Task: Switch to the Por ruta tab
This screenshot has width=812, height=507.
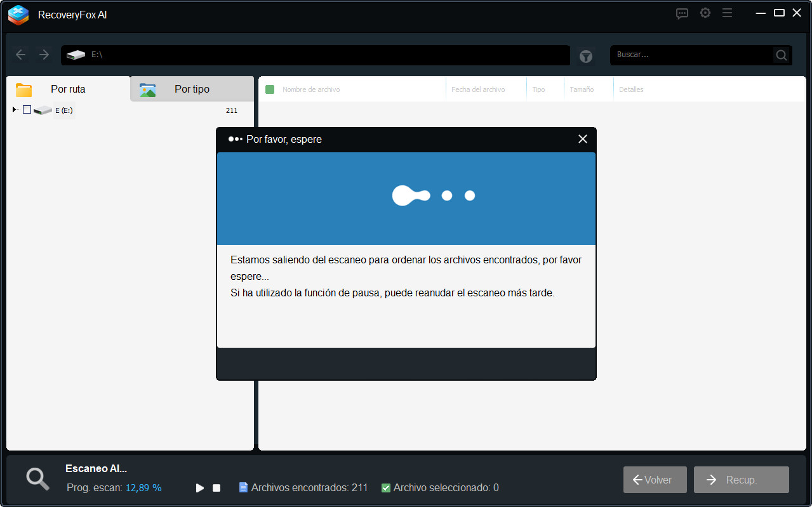Action: point(67,89)
